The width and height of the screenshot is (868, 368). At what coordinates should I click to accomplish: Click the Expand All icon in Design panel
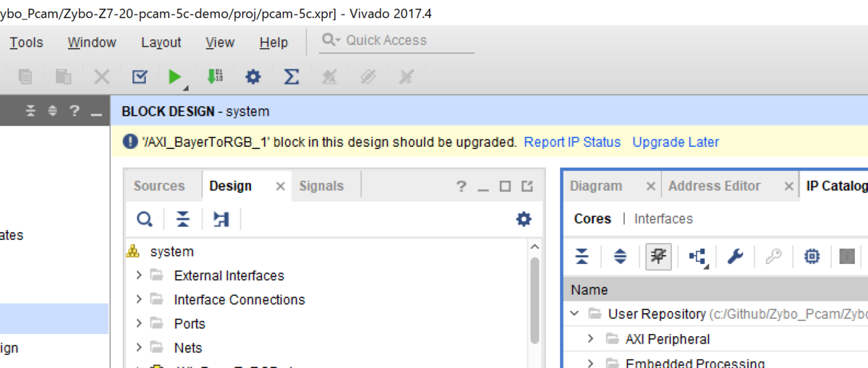point(221,219)
